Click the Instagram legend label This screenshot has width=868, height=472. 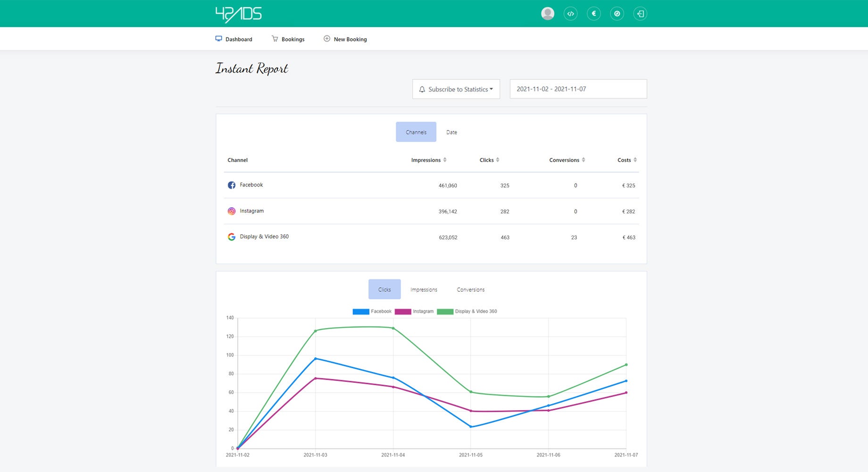click(x=423, y=312)
